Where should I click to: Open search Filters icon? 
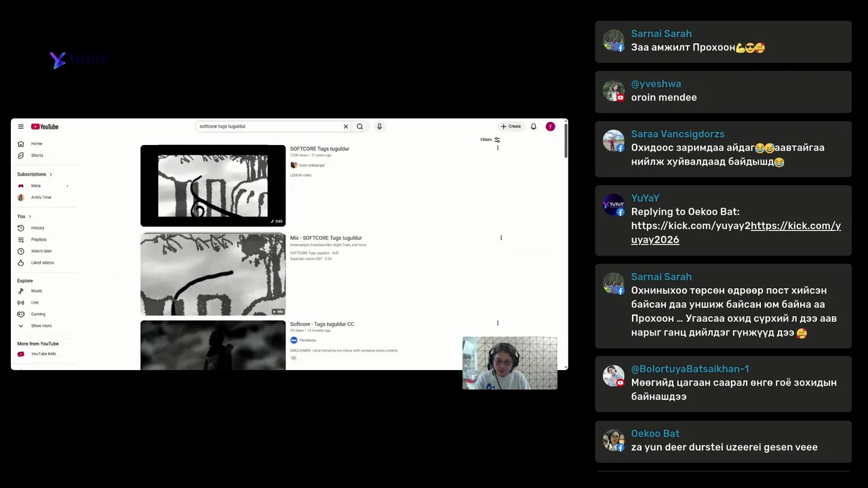click(497, 140)
